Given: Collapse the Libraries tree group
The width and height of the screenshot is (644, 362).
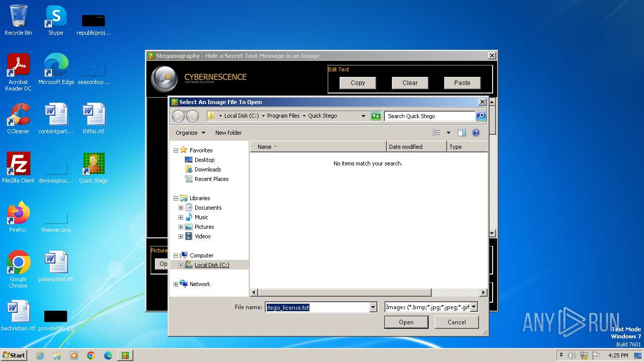Looking at the screenshot, I should [x=176, y=198].
